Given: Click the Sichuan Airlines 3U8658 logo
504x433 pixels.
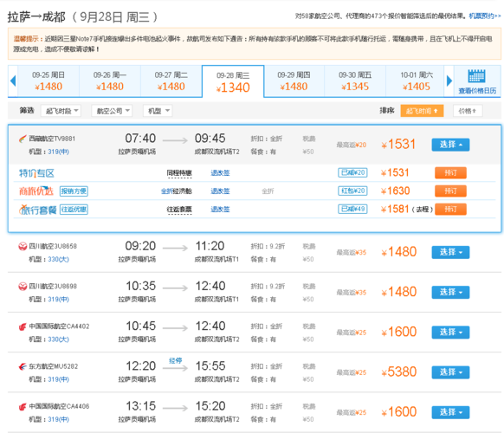Looking at the screenshot, I should coord(23,246).
